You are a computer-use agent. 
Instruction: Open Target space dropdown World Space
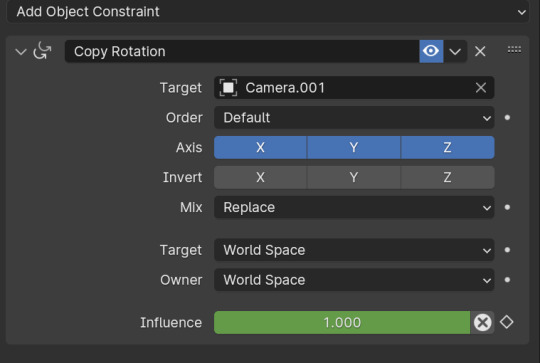point(354,250)
